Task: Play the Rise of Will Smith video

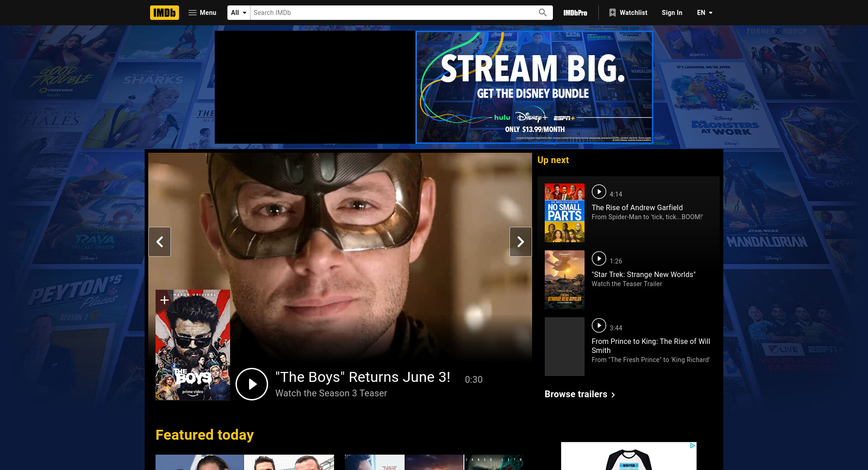Action: click(599, 325)
